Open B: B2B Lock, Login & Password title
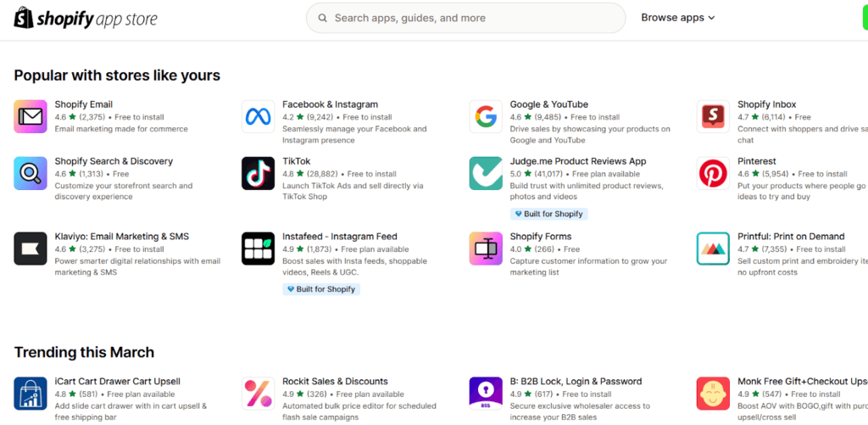868x425 pixels. 576,381
